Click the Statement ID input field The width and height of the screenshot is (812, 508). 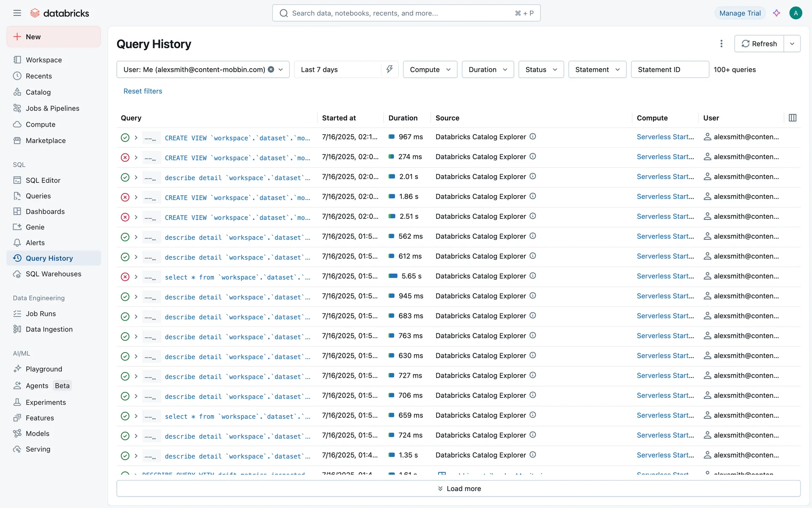[x=669, y=69]
